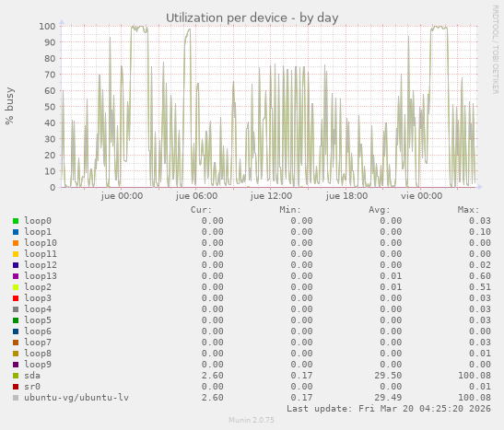Click the loop13 purple color swatch

[x=16, y=276]
